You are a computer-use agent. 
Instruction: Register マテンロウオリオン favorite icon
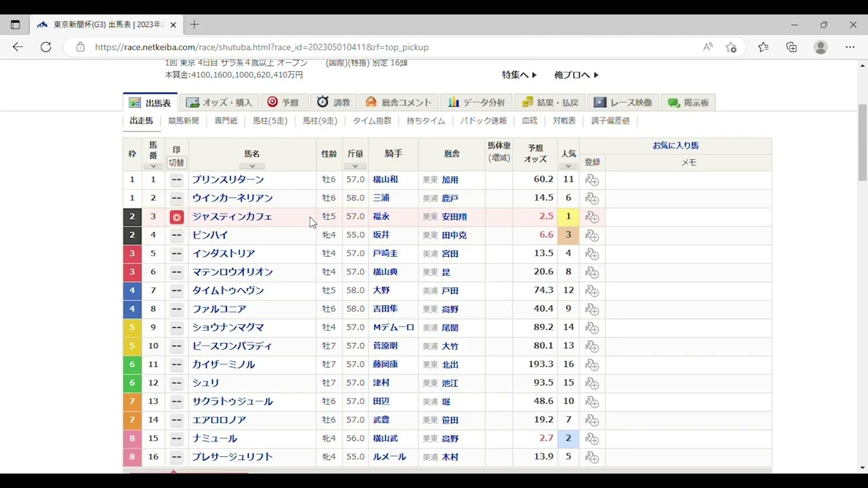592,272
